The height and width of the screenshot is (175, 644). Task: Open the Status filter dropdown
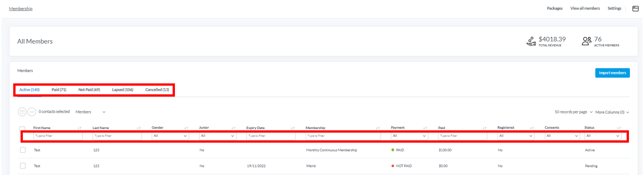(x=603, y=136)
